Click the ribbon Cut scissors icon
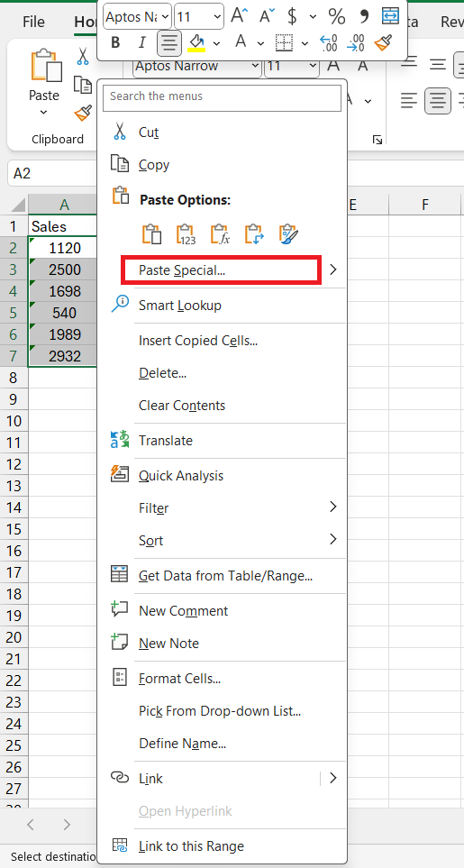 coord(83,56)
